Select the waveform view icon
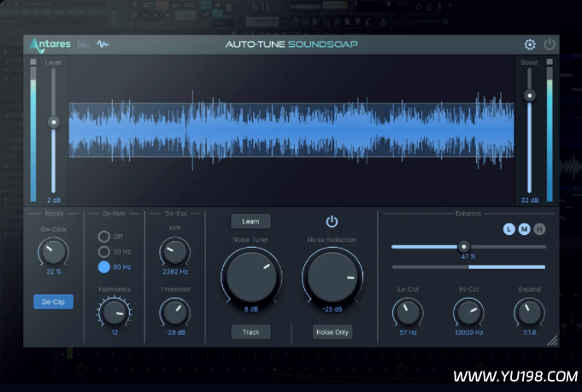The height and width of the screenshot is (392, 582). 103,44
